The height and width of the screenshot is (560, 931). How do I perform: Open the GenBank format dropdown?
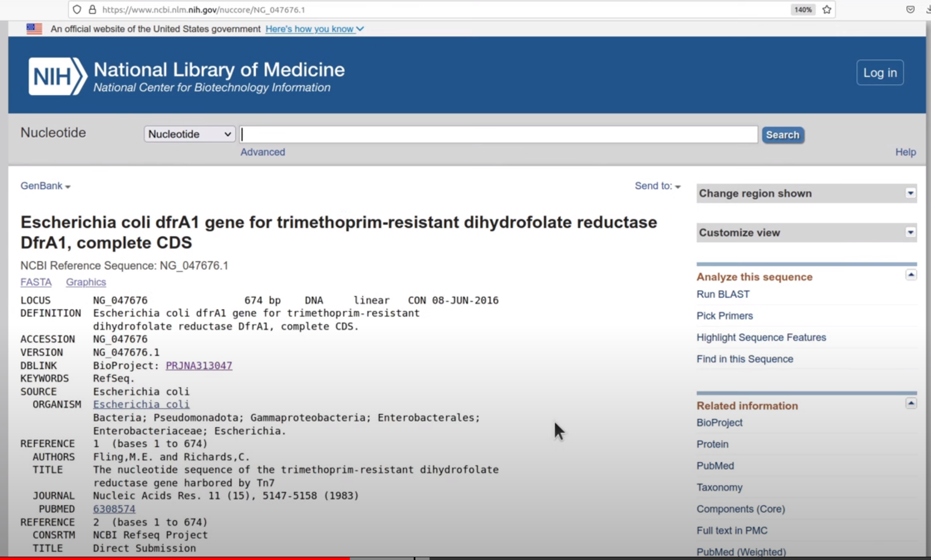[x=45, y=186]
